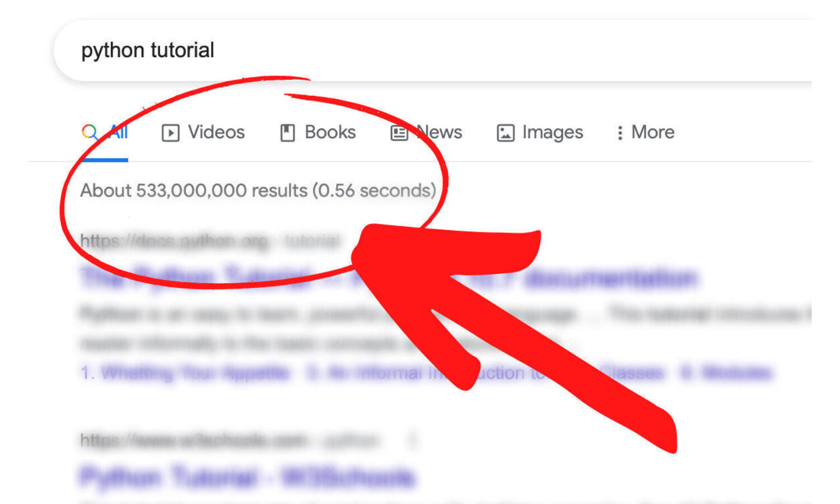Click the search box containing python tutorial
The width and height of the screenshot is (840, 504).
[x=392, y=50]
